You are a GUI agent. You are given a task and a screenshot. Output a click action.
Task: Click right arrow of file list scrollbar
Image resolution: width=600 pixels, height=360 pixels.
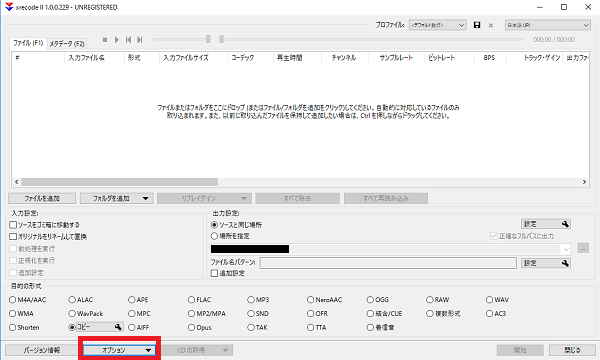(x=584, y=182)
